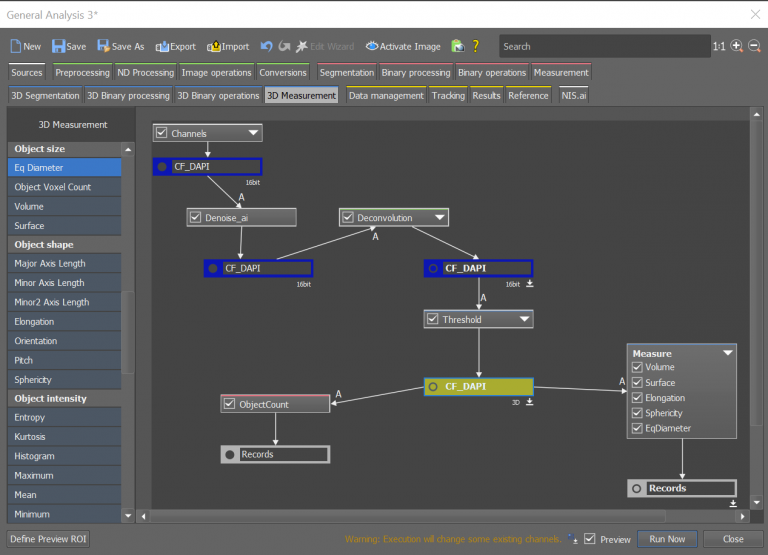Uncheck the Preview checkbox
The width and height of the screenshot is (768, 555).
tap(590, 539)
